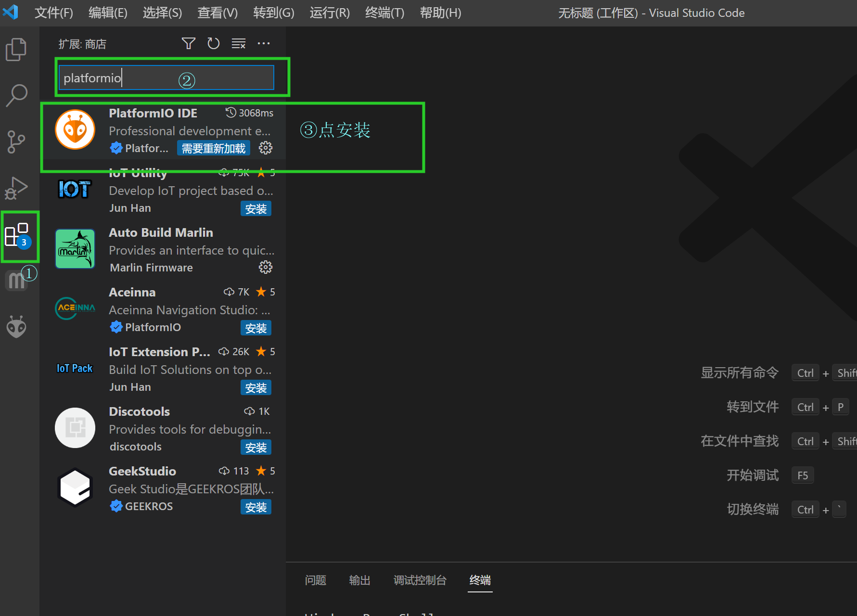Viewport: 857px width, 616px height.
Task: Open Source Control view in activity bar
Action: click(x=16, y=141)
